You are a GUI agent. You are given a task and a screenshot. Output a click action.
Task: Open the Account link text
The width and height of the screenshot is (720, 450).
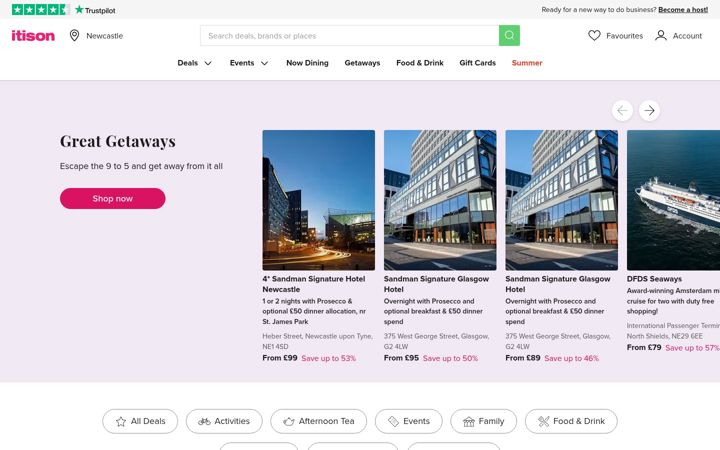pos(687,36)
